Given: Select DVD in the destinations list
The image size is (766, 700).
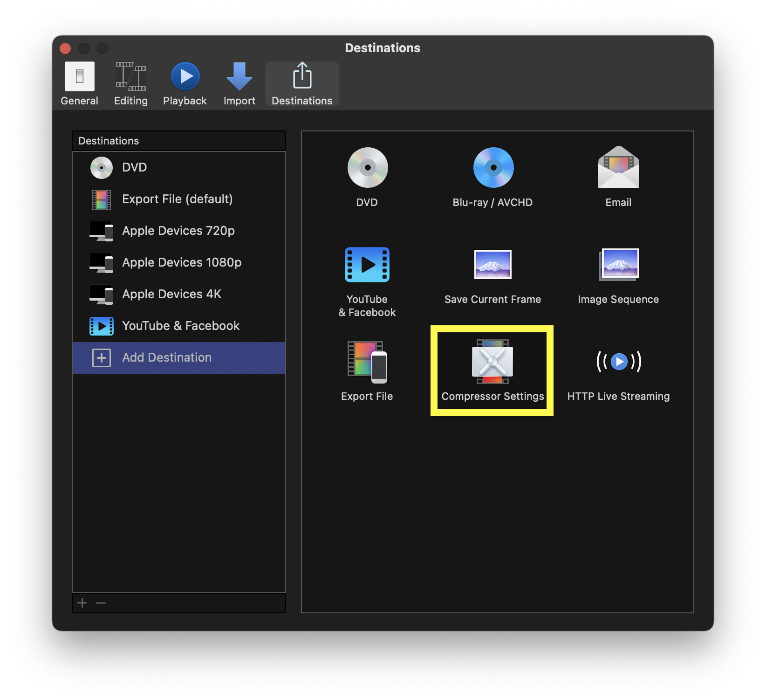Looking at the screenshot, I should click(x=179, y=167).
